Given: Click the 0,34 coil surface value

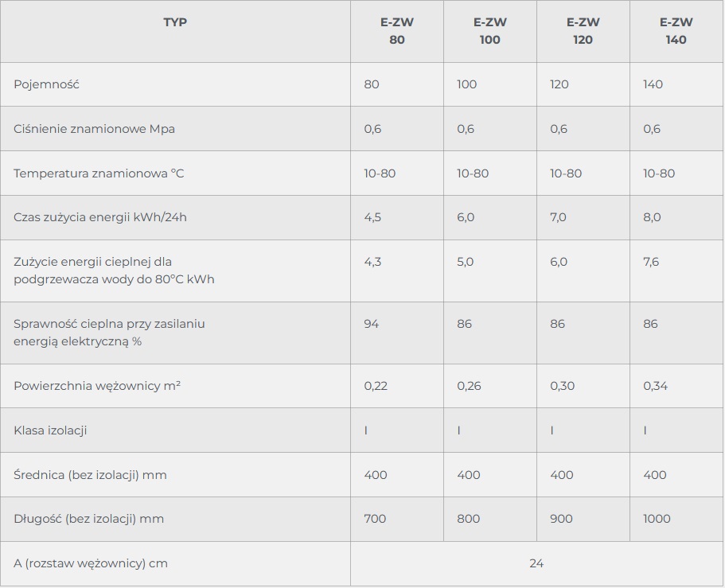Looking at the screenshot, I should coord(655,386).
